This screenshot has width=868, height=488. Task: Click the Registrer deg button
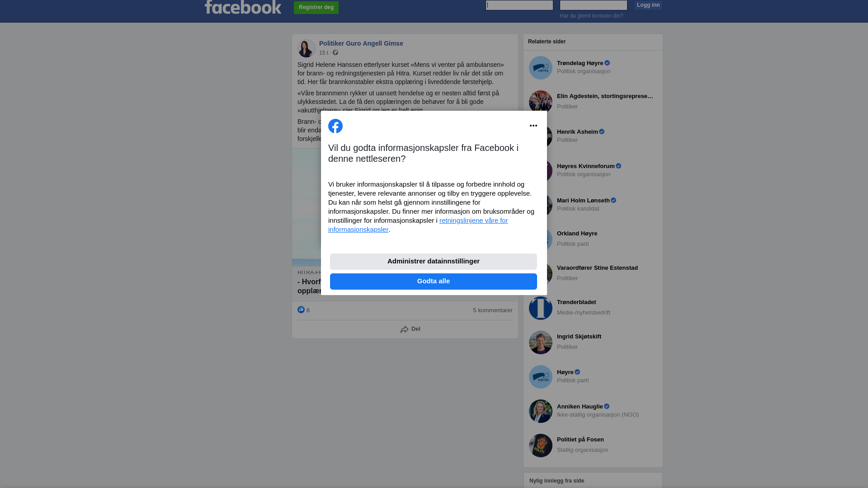[x=316, y=8]
